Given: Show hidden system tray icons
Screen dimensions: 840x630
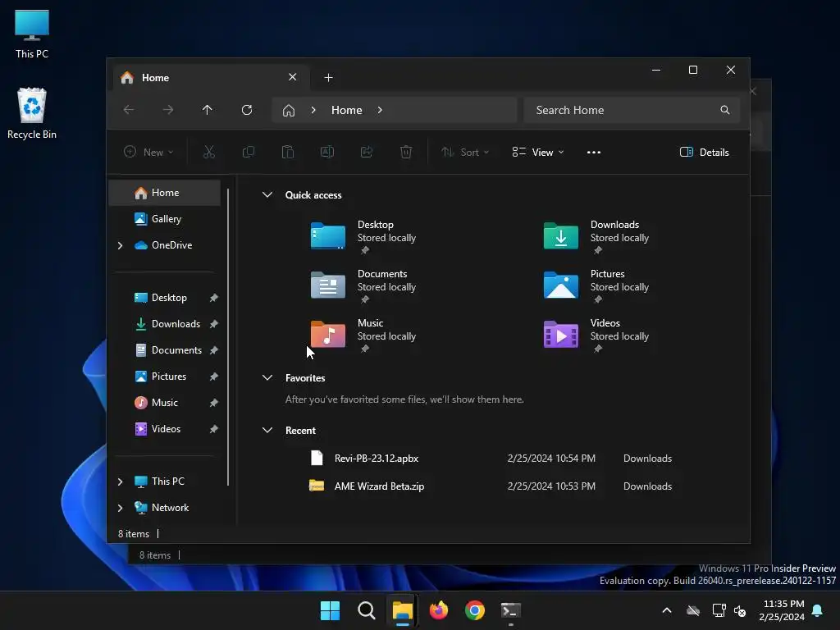Looking at the screenshot, I should 667,610.
